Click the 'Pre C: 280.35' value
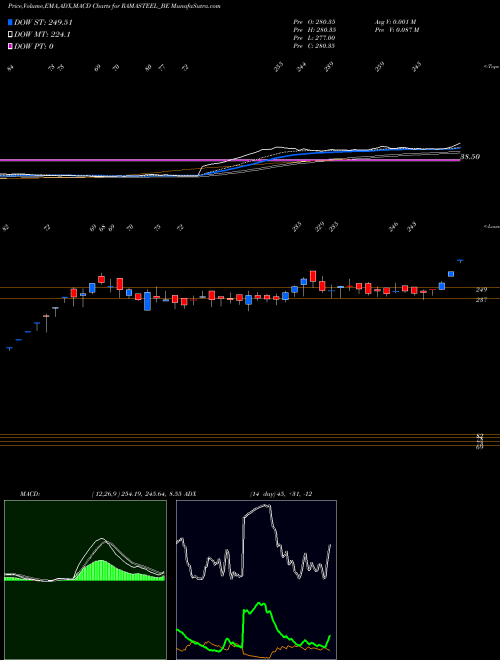The height and width of the screenshot is (660, 500). (x=314, y=46)
